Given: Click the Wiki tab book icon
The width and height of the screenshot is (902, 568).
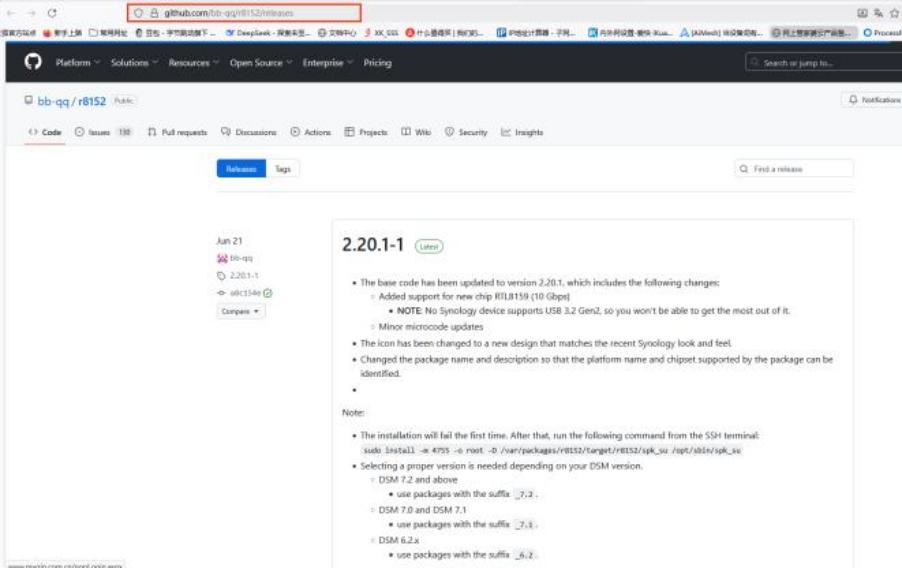Looking at the screenshot, I should (406, 132).
